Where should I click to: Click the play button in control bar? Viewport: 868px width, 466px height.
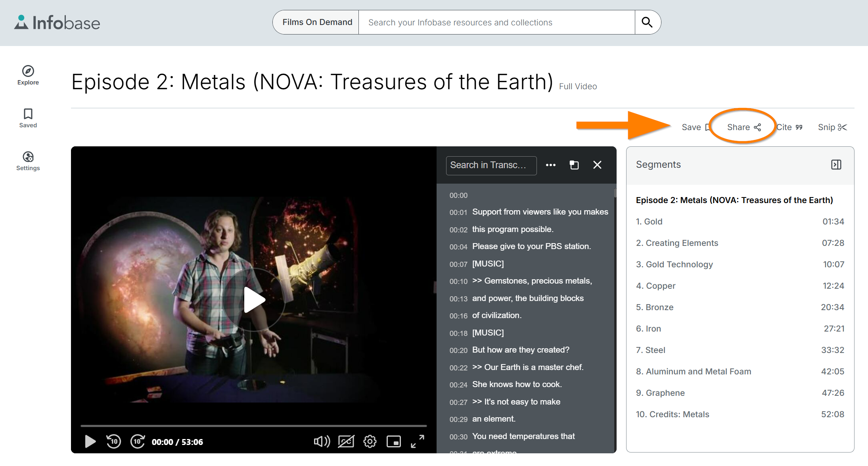pos(90,441)
